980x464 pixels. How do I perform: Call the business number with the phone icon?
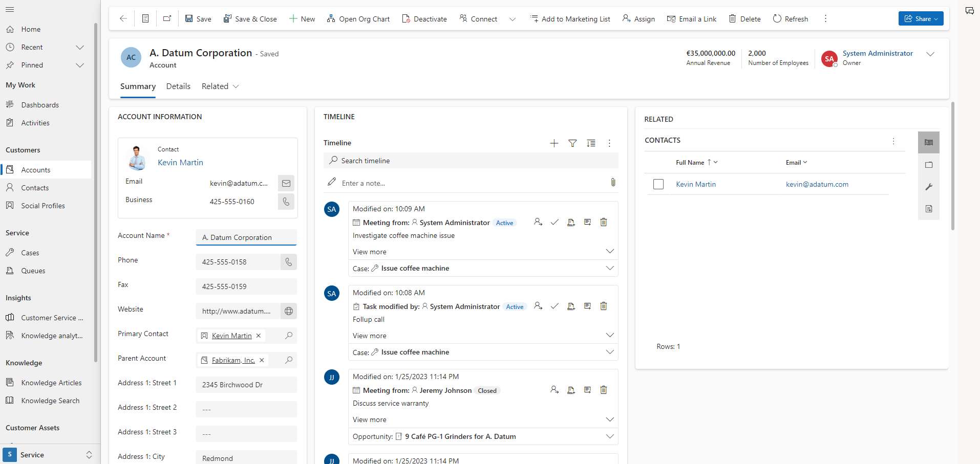coord(286,201)
